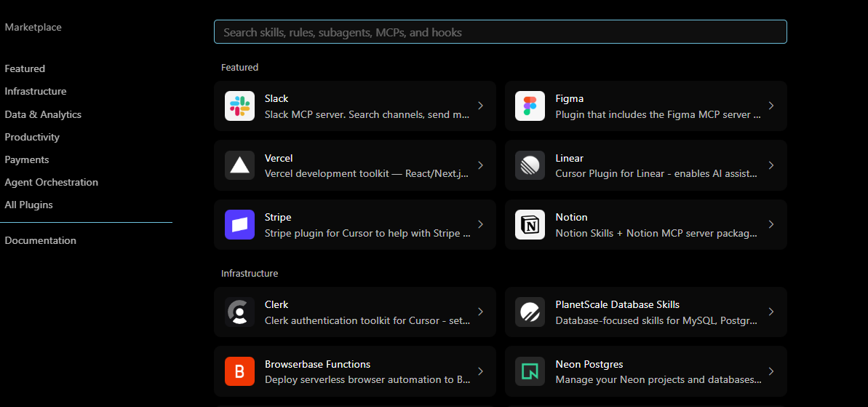Expand the Neon Postgres chevron
This screenshot has height=407, width=868.
(771, 371)
